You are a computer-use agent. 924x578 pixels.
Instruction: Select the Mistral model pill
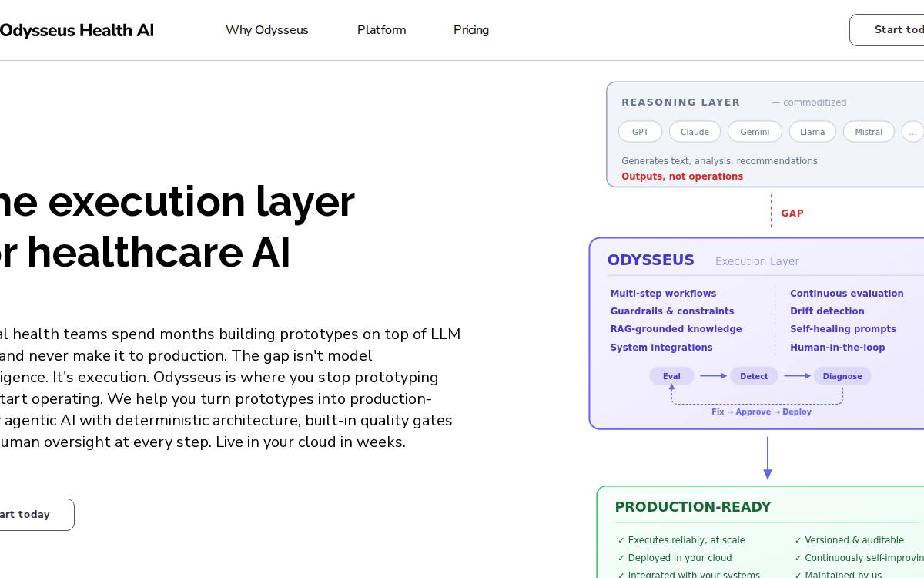869,132
